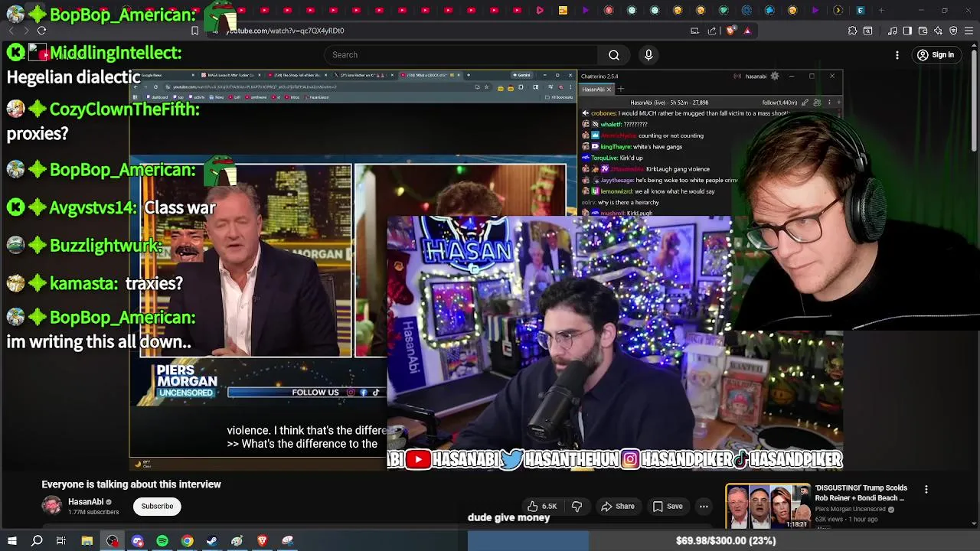The width and height of the screenshot is (980, 551).
Task: Open Spotify from the taskbar
Action: 162,541
